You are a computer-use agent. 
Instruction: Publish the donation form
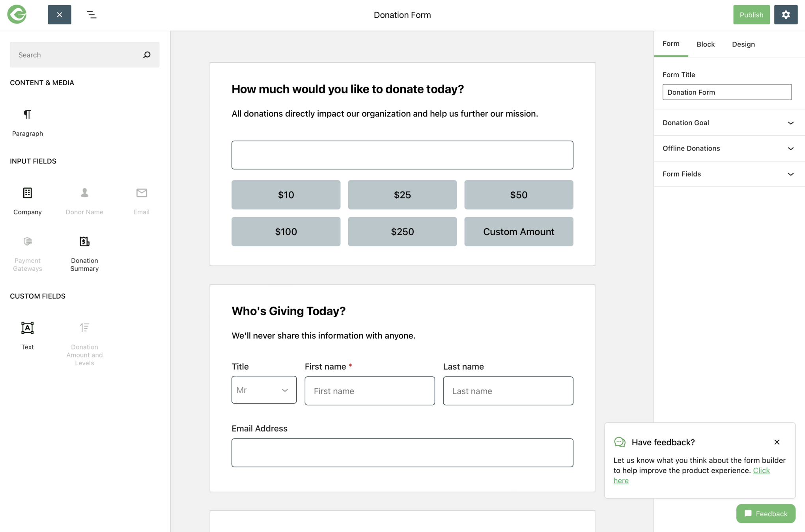(751, 15)
